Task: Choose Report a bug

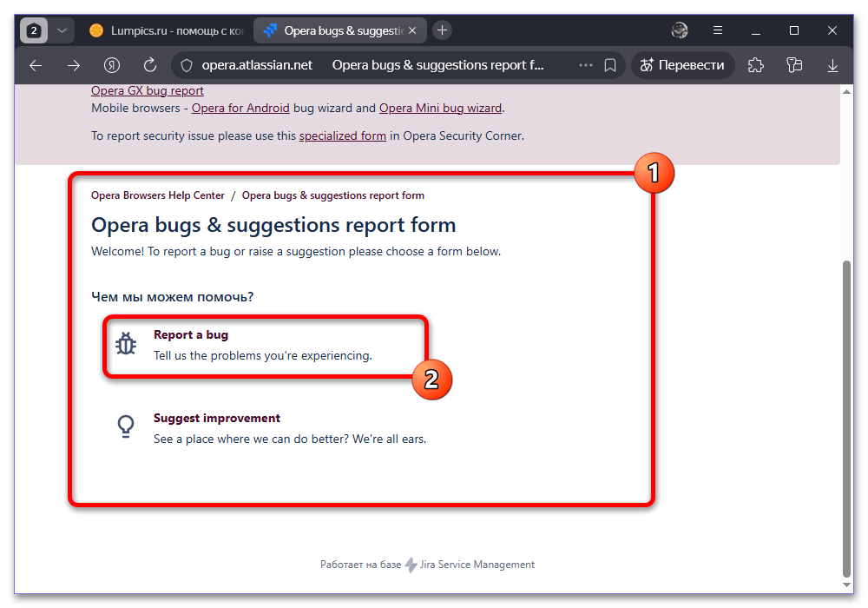Action: [191, 334]
